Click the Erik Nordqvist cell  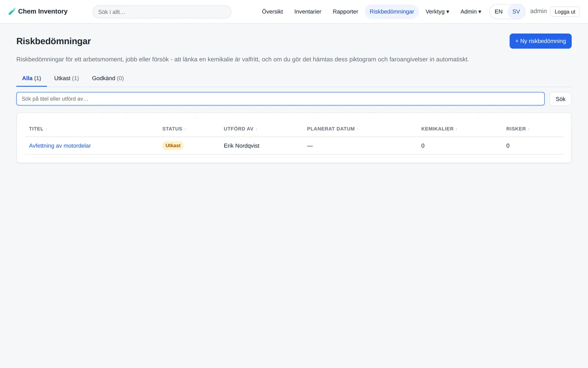click(x=241, y=146)
